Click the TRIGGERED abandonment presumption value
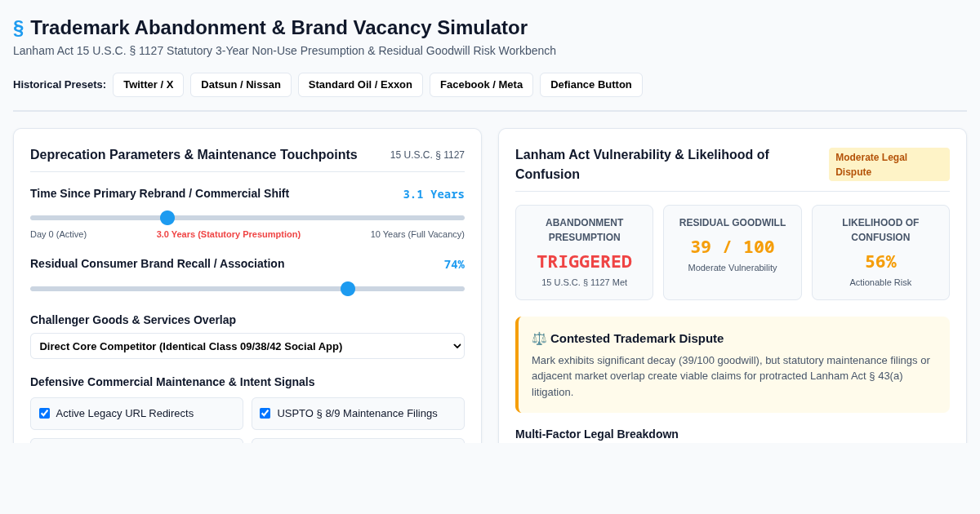 (x=584, y=262)
